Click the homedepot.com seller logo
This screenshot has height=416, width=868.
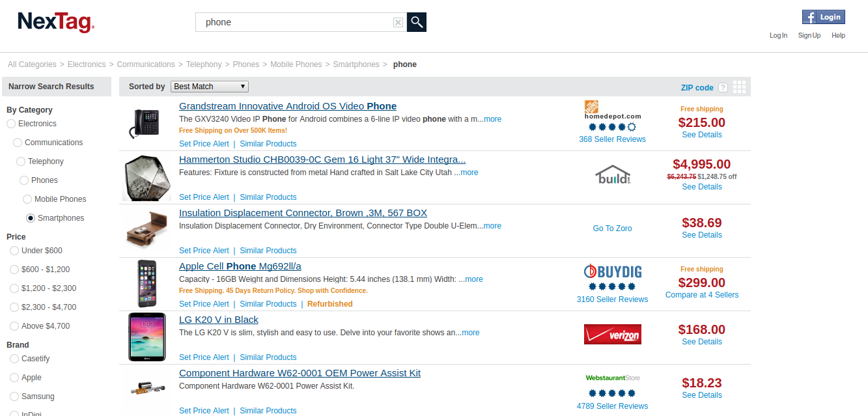click(x=612, y=110)
